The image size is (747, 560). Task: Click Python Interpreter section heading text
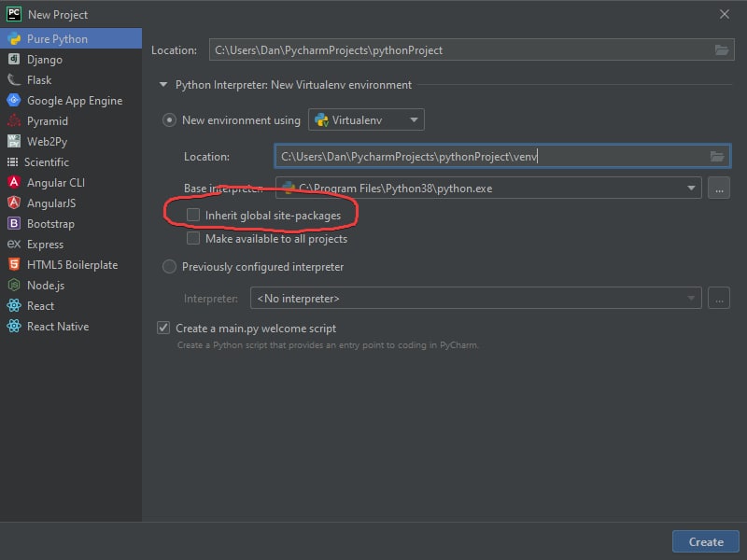pyautogui.click(x=293, y=85)
